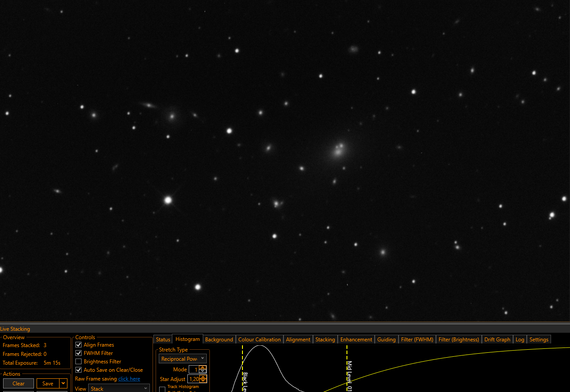Screen dimensions: 570x392
Task: Tick the Track Histogram checkbox
Action: [x=162, y=389]
